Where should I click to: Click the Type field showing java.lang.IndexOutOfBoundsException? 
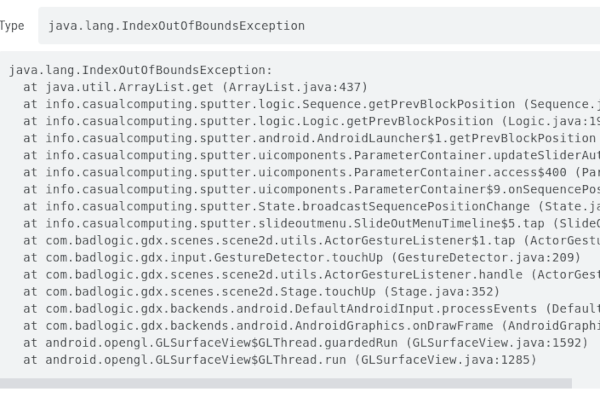[x=319, y=26]
